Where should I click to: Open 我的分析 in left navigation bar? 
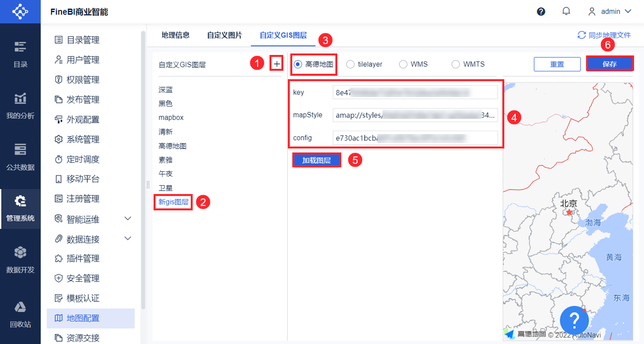pos(20,106)
